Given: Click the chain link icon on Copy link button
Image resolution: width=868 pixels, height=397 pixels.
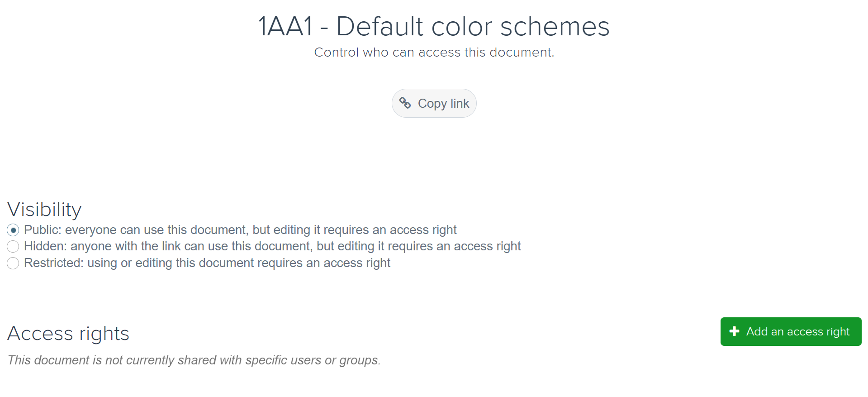Looking at the screenshot, I should pyautogui.click(x=406, y=103).
